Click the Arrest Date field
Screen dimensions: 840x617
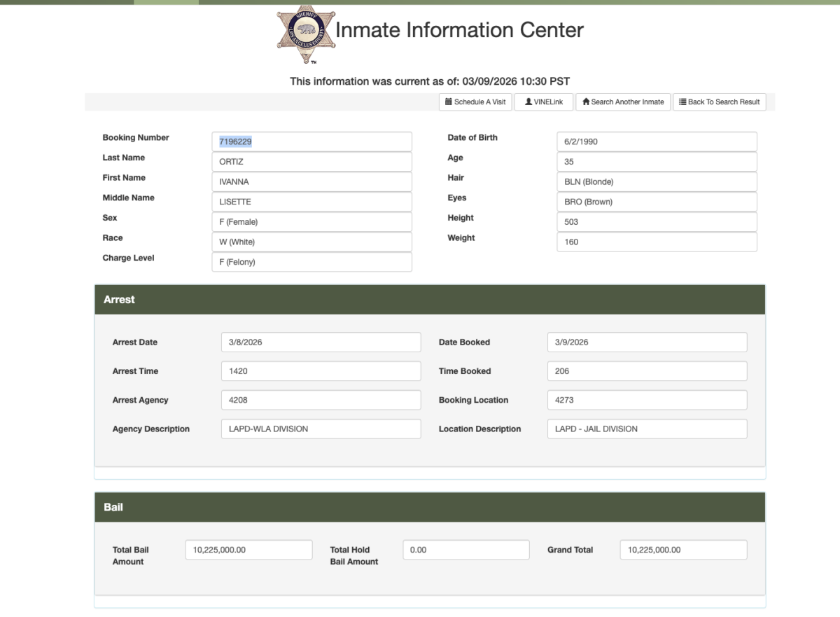(x=321, y=342)
